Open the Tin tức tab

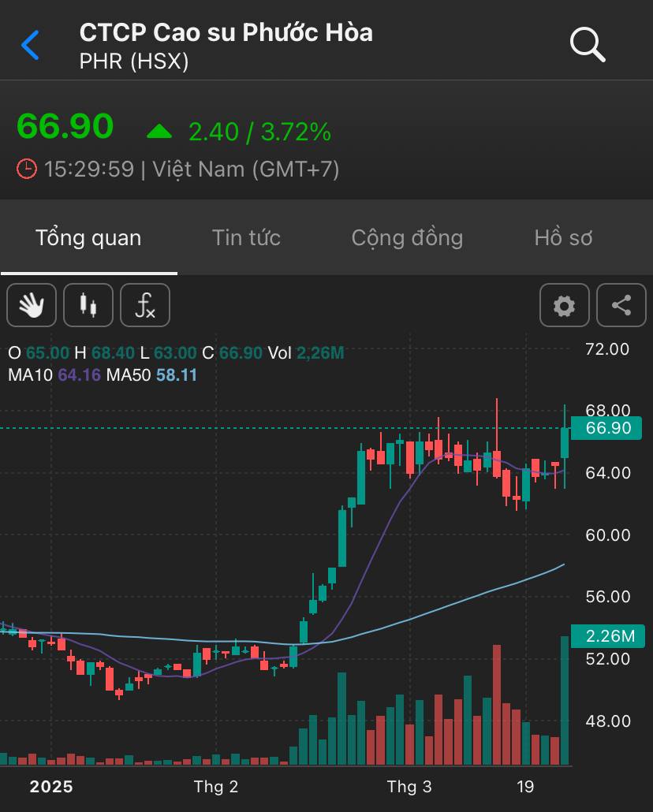(246, 238)
